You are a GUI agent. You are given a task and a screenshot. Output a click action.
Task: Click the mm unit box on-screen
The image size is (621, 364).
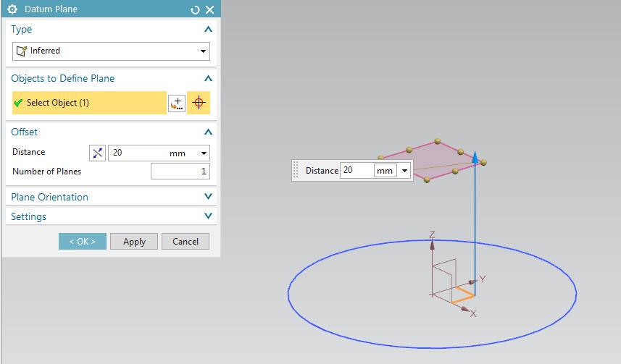(385, 171)
